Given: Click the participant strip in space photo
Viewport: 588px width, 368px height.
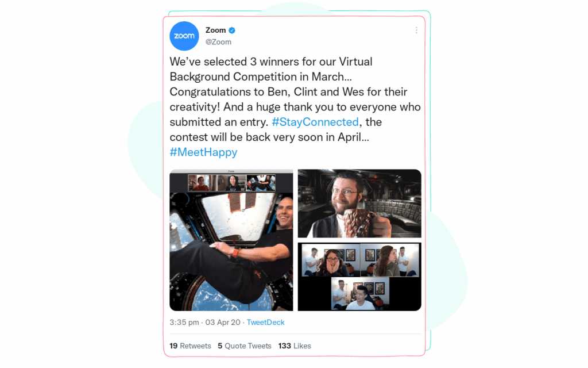Looking at the screenshot, I should 231,183.
